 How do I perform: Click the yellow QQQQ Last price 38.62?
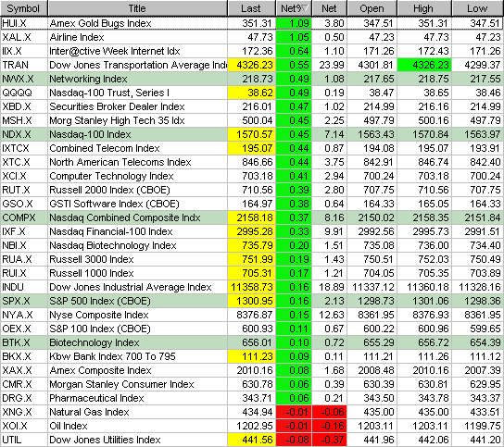[x=252, y=93]
